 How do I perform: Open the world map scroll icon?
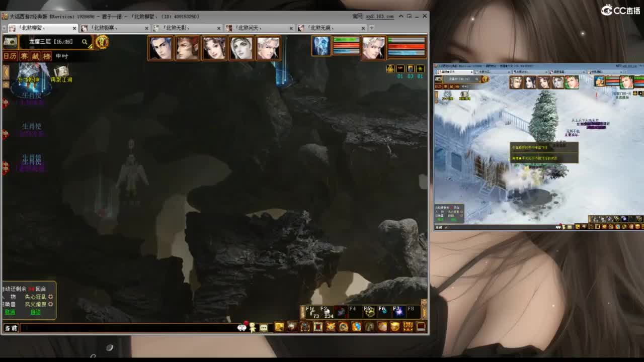tap(10, 42)
